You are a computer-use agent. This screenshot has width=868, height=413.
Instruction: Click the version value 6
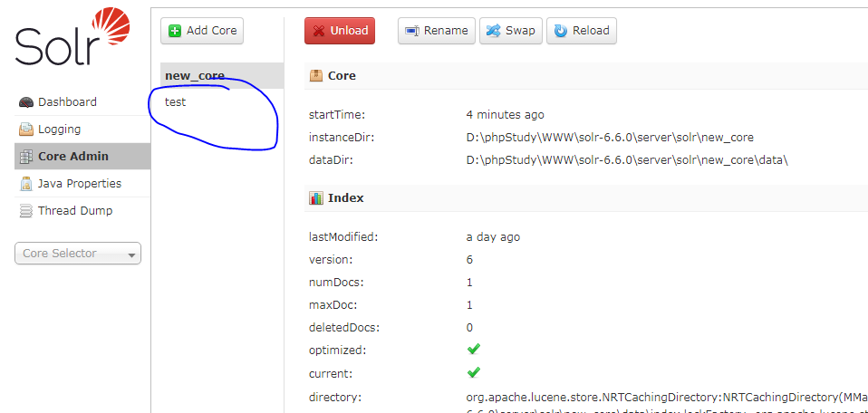tap(470, 260)
